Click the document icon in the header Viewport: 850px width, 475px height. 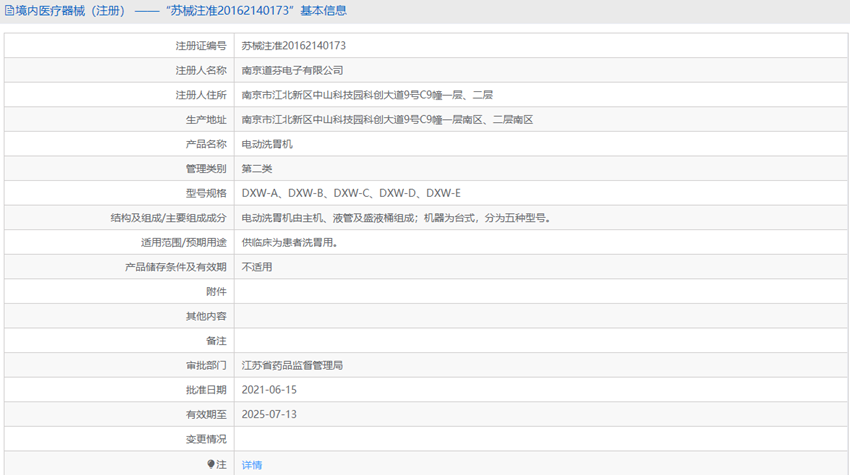[9, 11]
